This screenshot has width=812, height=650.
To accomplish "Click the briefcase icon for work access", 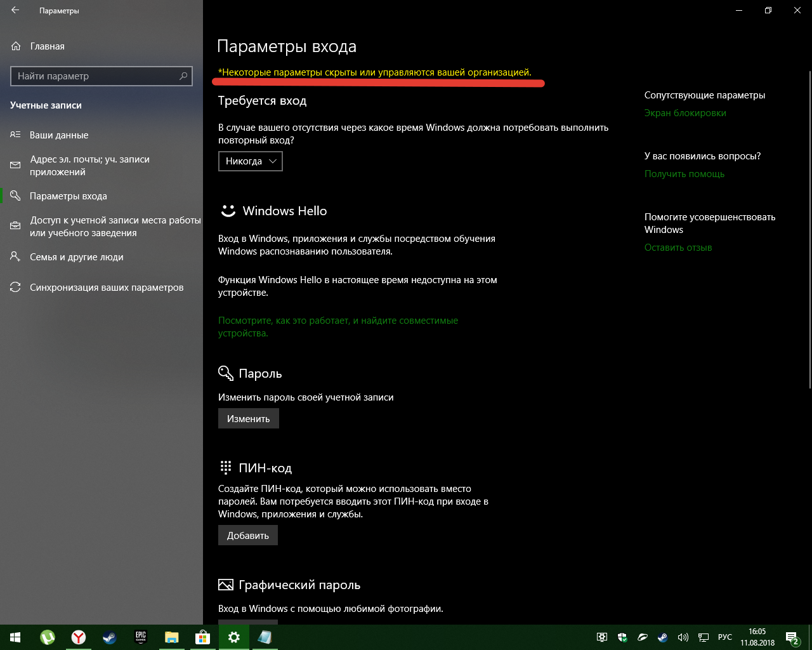I will 15,227.
